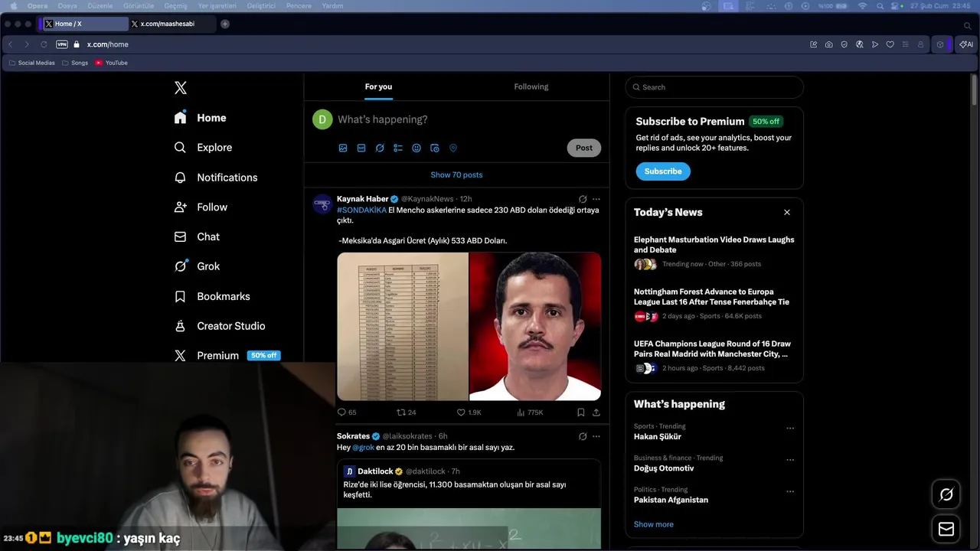Open Chat from the sidebar
This screenshot has height=551, width=980.
(x=197, y=237)
